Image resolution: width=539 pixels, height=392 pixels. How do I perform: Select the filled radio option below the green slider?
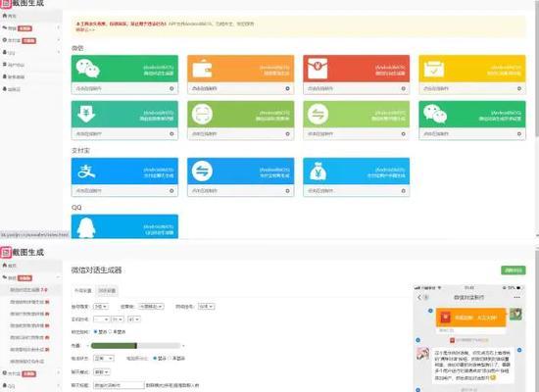(155, 359)
